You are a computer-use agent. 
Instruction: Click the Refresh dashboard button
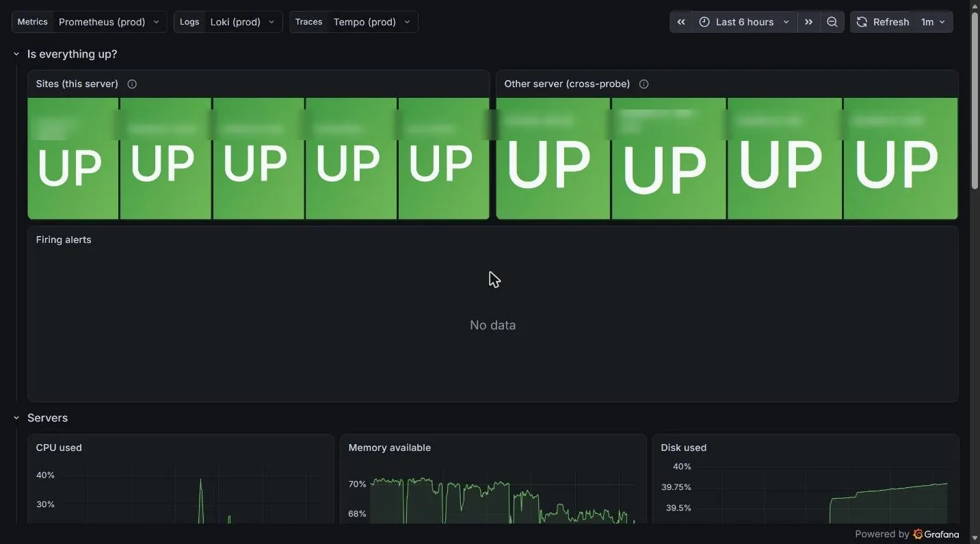pos(883,22)
